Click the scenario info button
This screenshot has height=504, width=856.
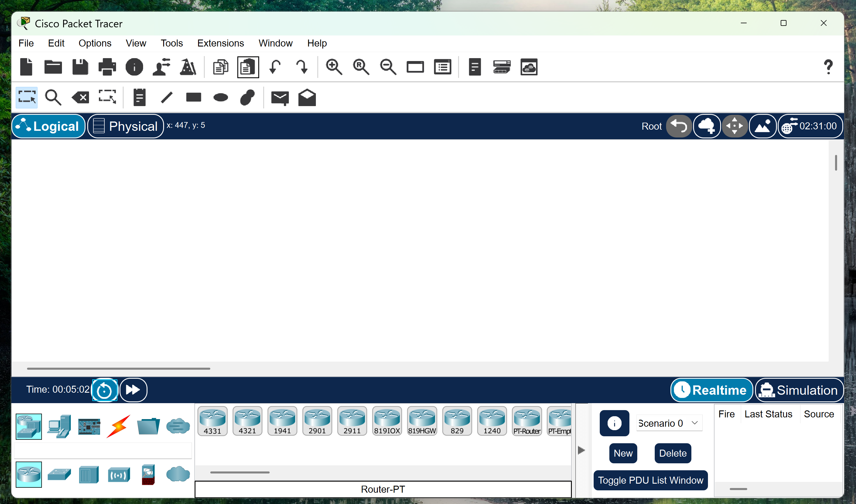point(614,423)
